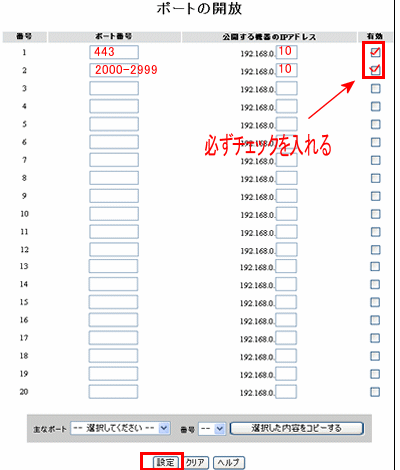Check the enable box in row 17
400x470 pixels.
tap(375, 338)
